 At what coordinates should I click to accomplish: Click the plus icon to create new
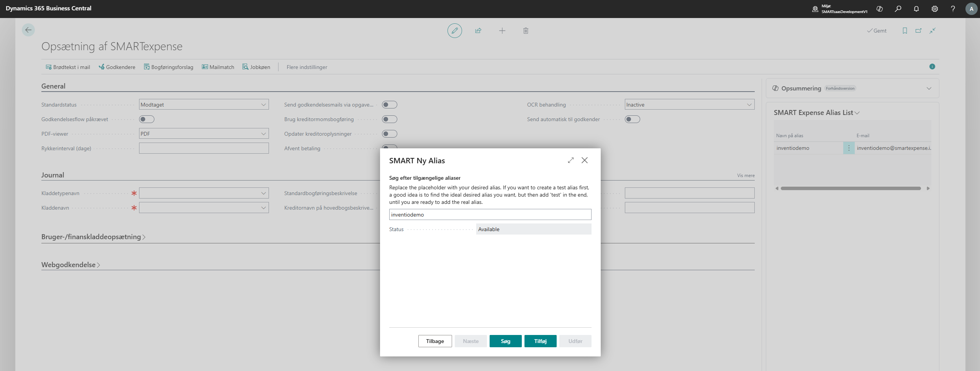coord(502,31)
